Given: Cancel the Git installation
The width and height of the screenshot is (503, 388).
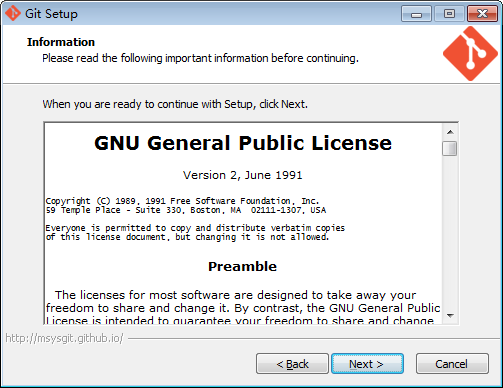Looking at the screenshot, I should (452, 364).
